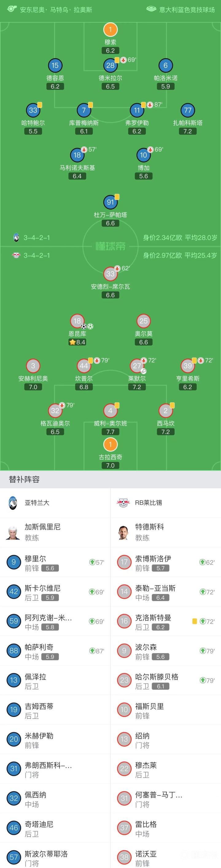Tap 恩昆库 number 18 player circle
This screenshot has height=868, width=221.
77,321
